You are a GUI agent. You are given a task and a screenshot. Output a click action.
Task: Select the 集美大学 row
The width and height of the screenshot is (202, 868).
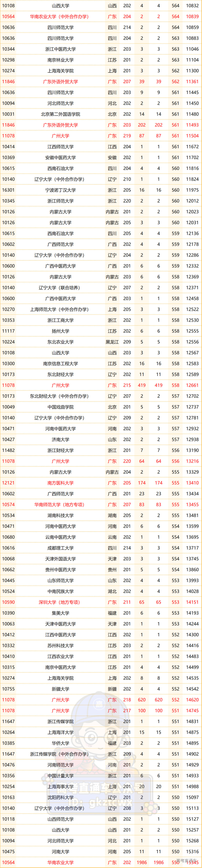(60, 613)
